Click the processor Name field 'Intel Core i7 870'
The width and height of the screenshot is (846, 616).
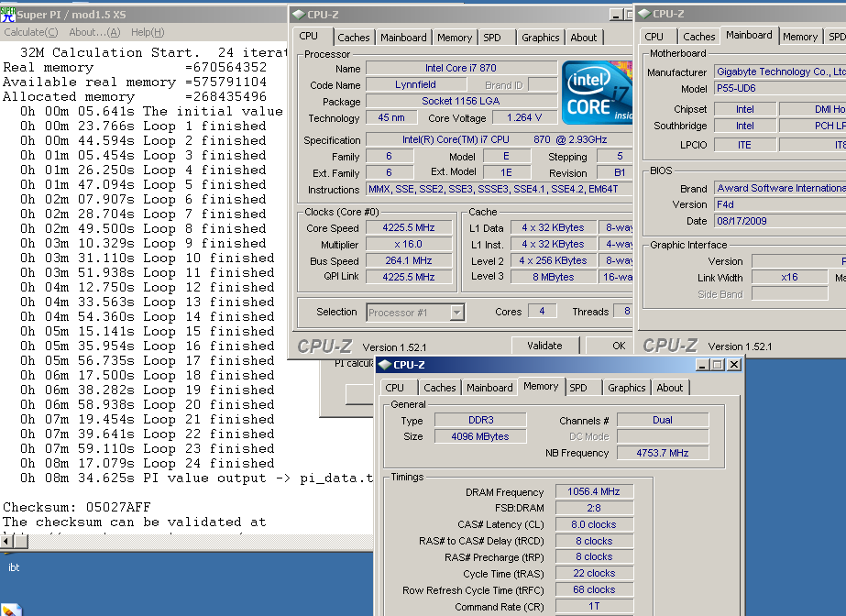tap(461, 68)
